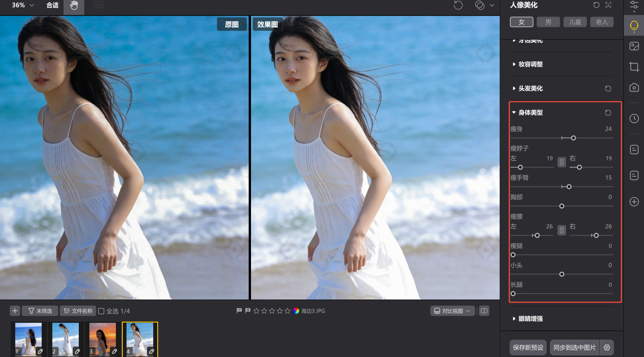The image size is (644, 357).
Task: Click the 保存新预设 button
Action: [528, 348]
